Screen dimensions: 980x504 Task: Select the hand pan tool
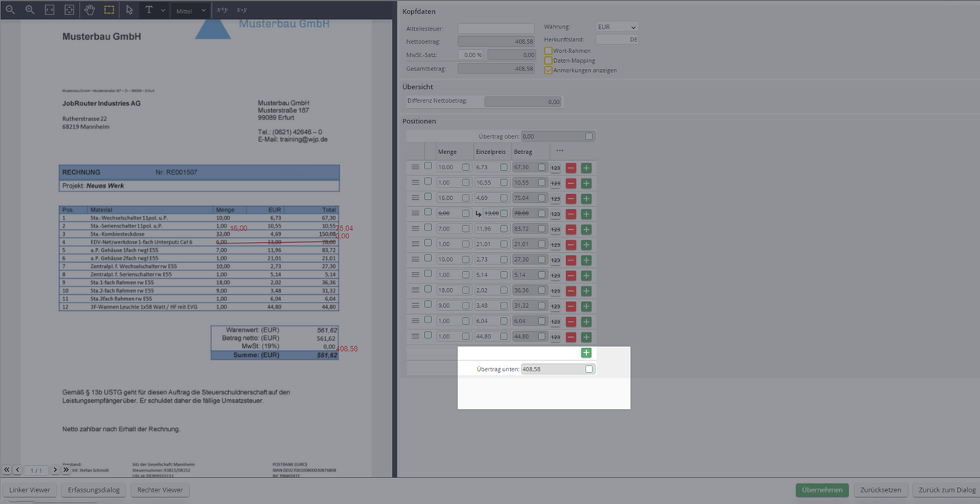tap(90, 10)
